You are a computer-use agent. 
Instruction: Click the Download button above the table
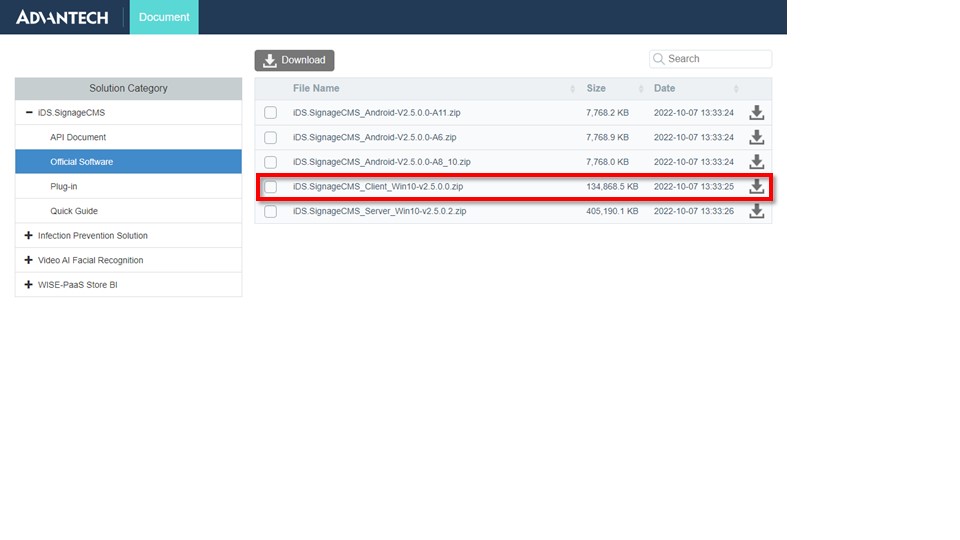click(294, 60)
